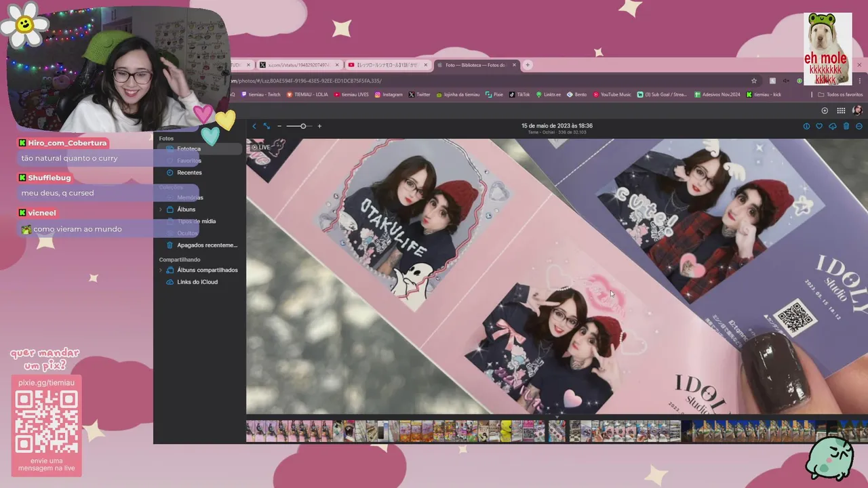Viewport: 868px width, 488px height.
Task: Open the Todos os favoritos folder
Action: [840, 95]
